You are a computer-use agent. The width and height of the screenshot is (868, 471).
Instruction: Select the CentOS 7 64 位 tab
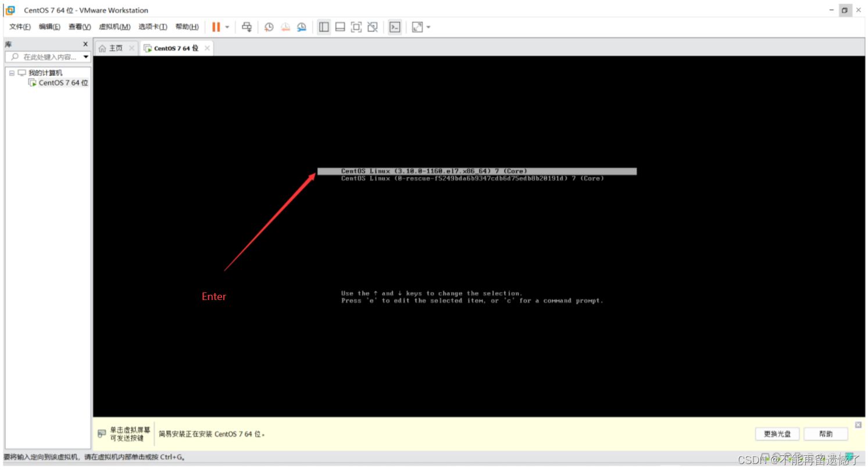(x=176, y=48)
